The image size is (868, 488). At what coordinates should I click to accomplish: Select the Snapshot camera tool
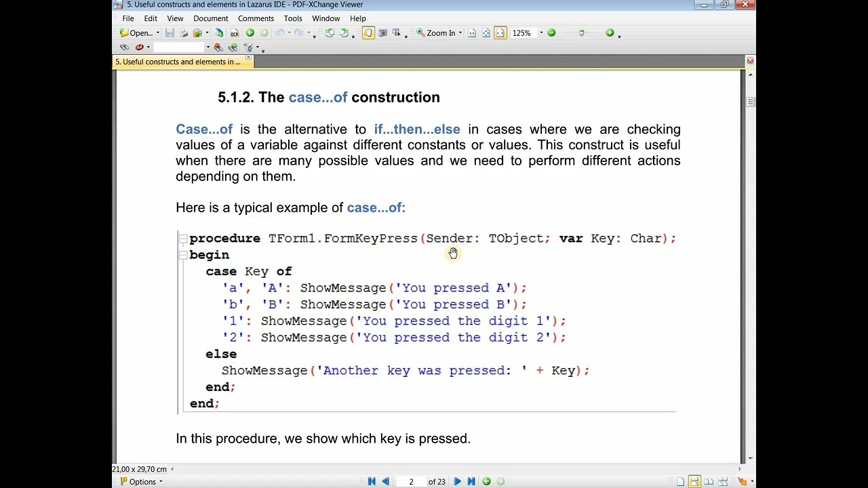(382, 33)
